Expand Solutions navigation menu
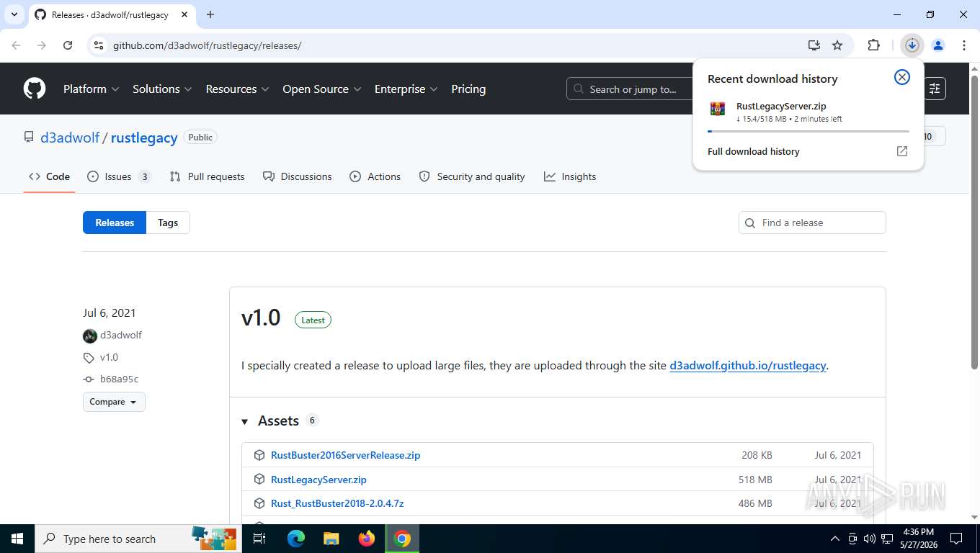980x553 pixels. (162, 89)
